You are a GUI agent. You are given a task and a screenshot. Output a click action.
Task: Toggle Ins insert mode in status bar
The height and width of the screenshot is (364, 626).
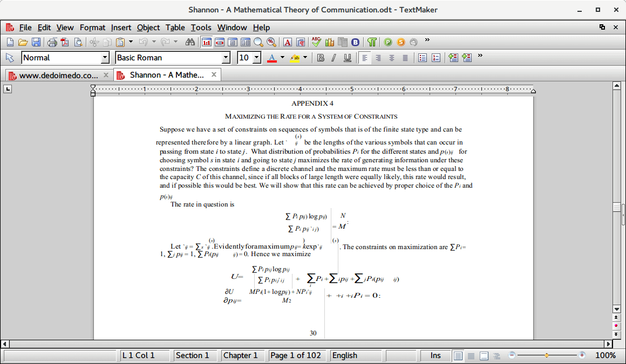pos(435,355)
